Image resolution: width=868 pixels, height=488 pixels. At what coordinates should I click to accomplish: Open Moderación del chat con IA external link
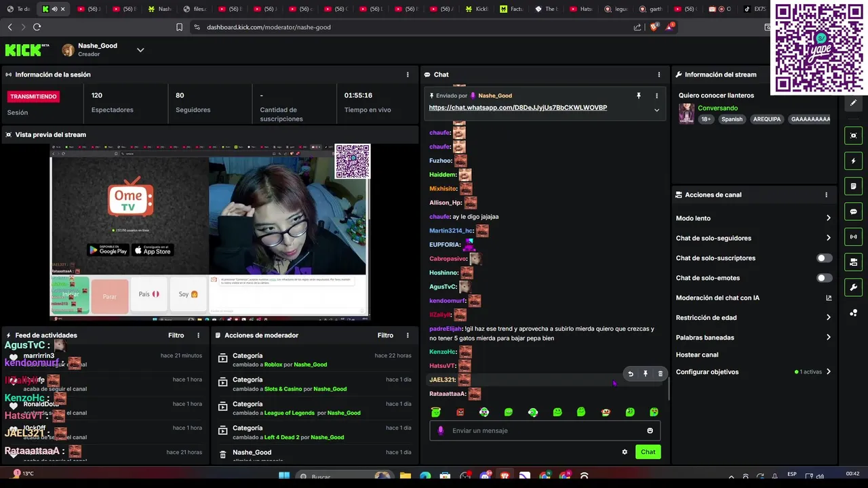point(829,298)
